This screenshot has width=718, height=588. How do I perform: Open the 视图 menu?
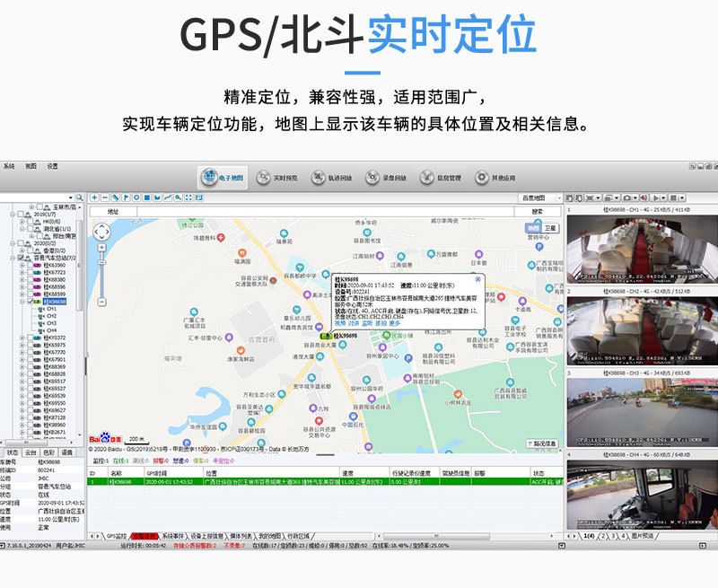(x=31, y=166)
